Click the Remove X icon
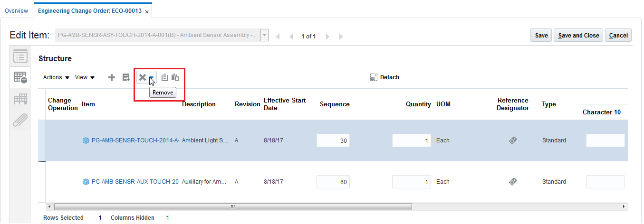Screen dimensions: 644x224 pyautogui.click(x=142, y=77)
